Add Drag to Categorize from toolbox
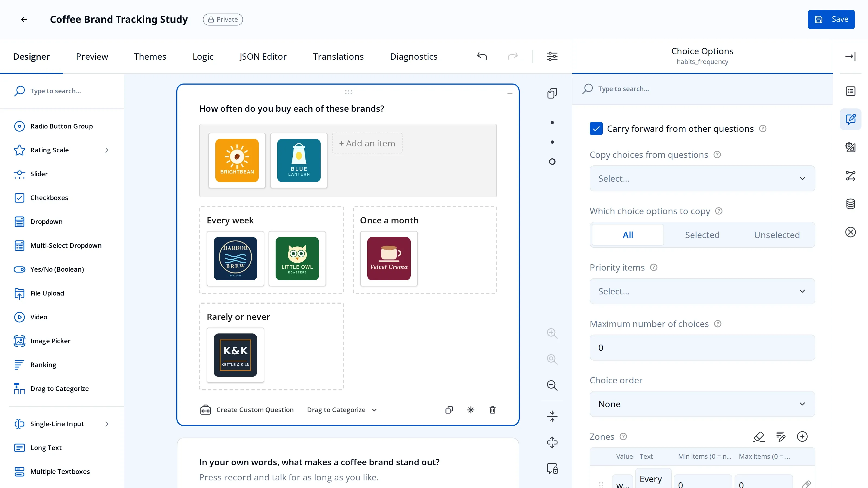This screenshot has width=868, height=488. coord(59,389)
